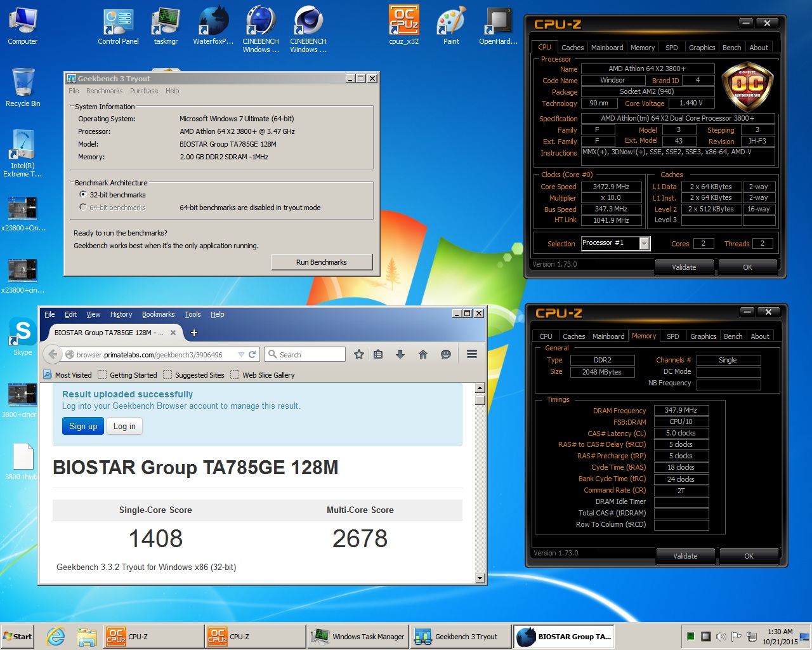
Task: Launch Internet Explorer from the taskbar
Action: [56, 636]
